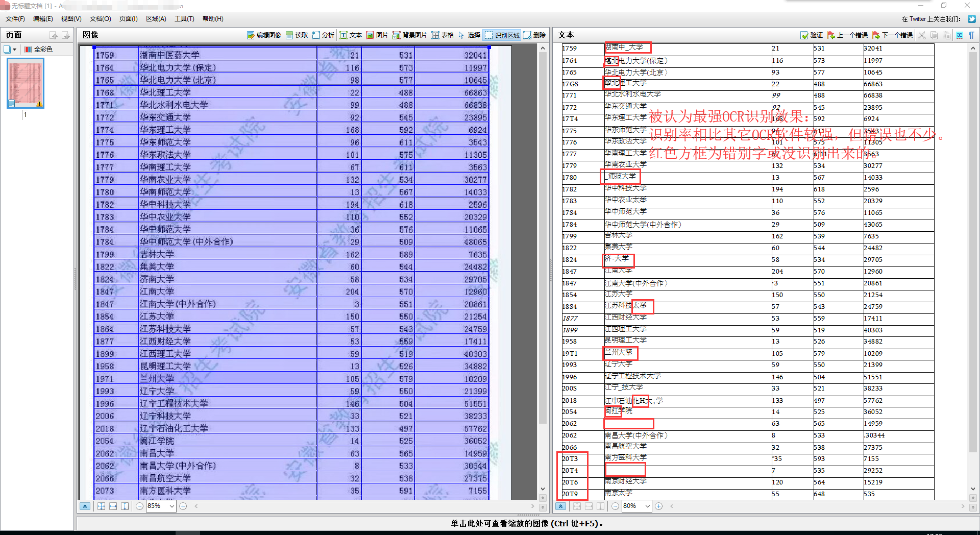Screen dimensions: 980x535
Task: Click 验证 verify in text panel
Action: click(812, 35)
